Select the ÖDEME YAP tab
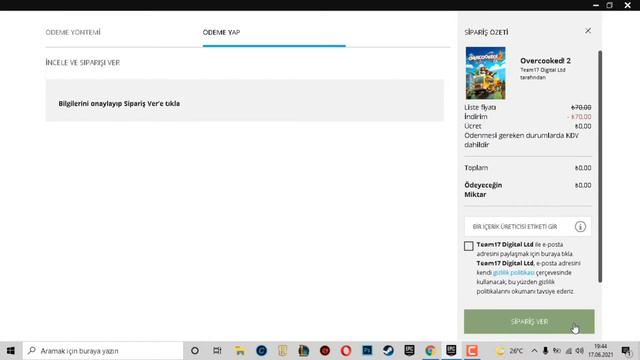640x360 pixels. [221, 32]
